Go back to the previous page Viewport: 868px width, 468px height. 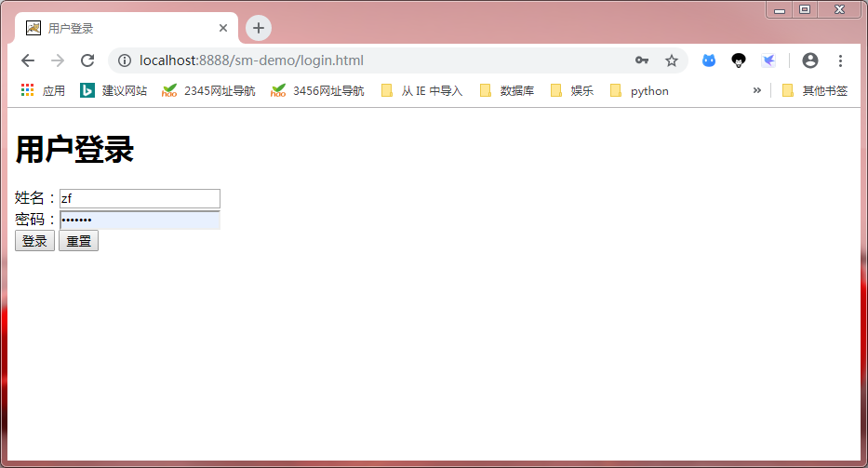[28, 60]
